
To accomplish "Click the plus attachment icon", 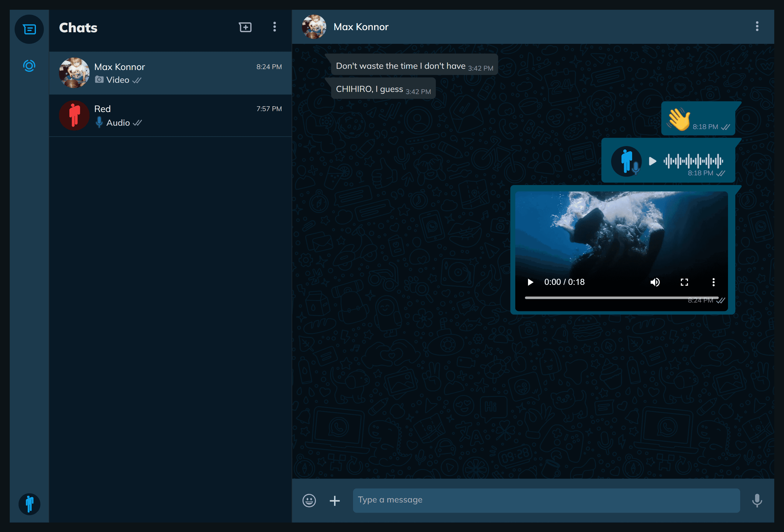I will 335,501.
